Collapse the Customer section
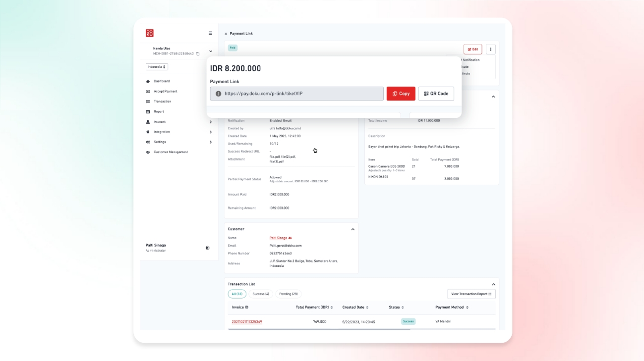 coord(352,229)
